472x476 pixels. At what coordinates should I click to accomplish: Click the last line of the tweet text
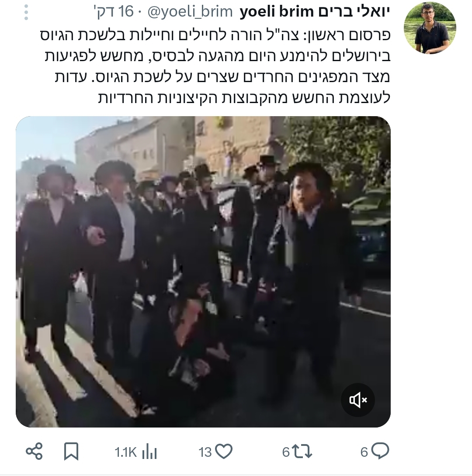point(244,98)
